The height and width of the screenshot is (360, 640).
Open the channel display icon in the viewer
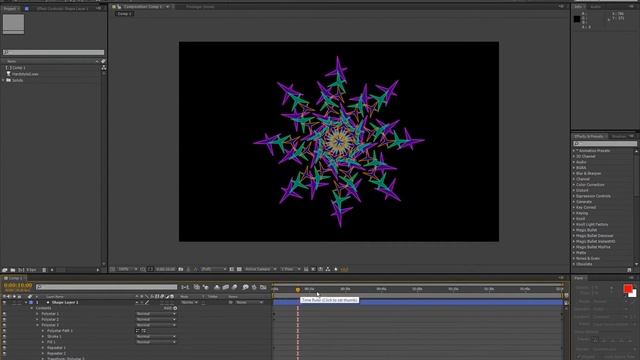pyautogui.click(x=196, y=269)
